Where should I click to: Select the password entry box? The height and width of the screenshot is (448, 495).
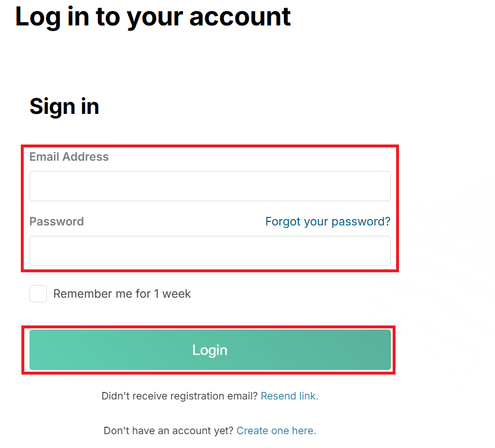tap(210, 251)
